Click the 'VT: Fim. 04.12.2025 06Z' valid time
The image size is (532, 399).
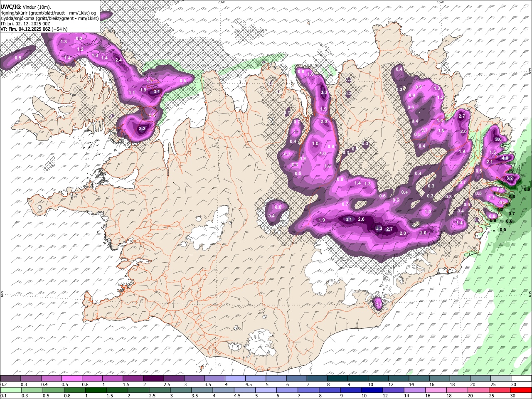point(26,29)
